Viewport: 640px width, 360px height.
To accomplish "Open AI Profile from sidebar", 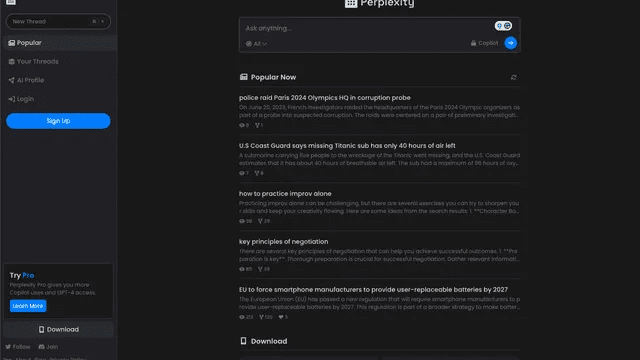I will click(x=58, y=80).
